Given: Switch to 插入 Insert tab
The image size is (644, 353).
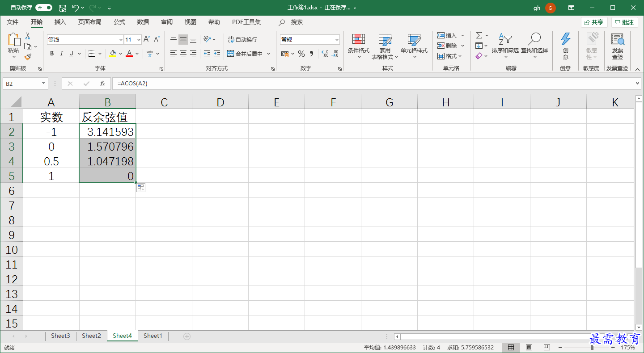Looking at the screenshot, I should coord(60,22).
